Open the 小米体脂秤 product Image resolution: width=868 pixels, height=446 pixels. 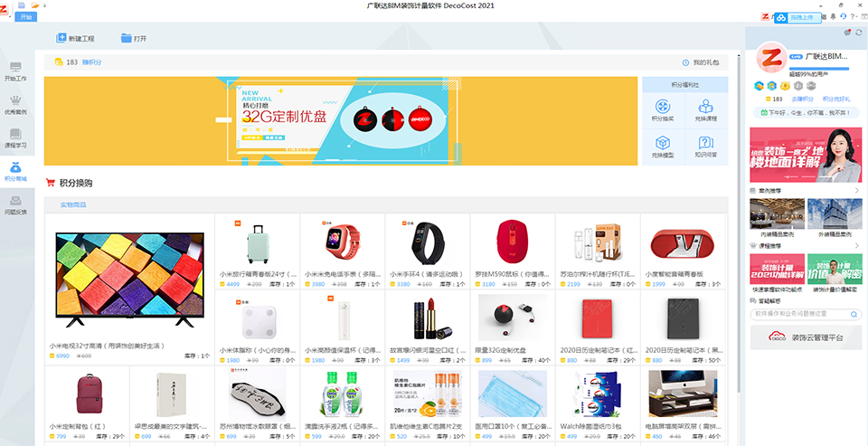[x=258, y=327]
